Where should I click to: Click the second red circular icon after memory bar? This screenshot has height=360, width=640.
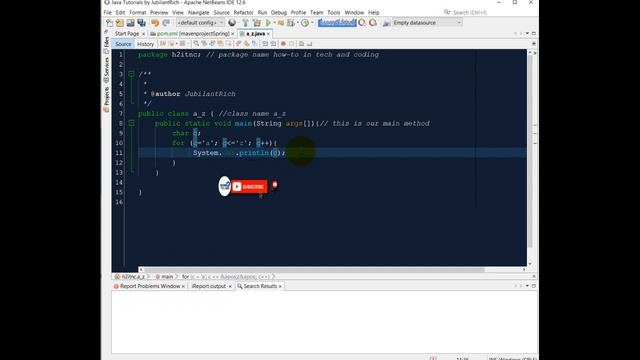[373, 23]
